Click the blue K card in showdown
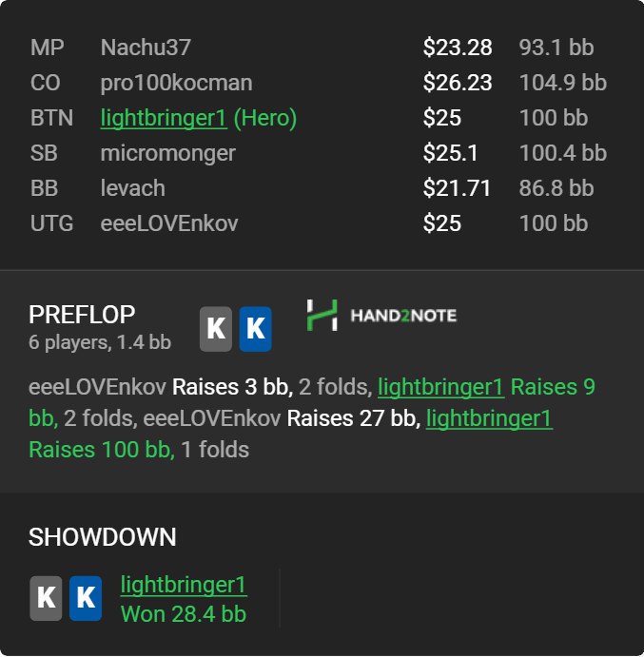 [86, 598]
